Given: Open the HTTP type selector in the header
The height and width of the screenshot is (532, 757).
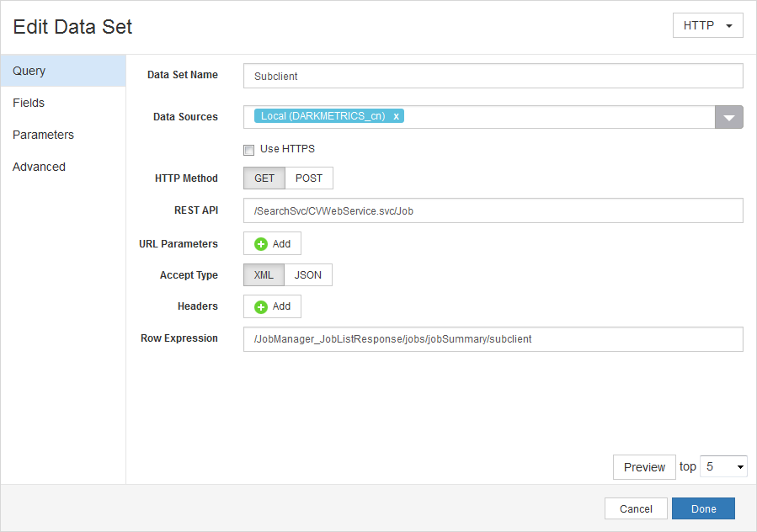Looking at the screenshot, I should point(707,25).
